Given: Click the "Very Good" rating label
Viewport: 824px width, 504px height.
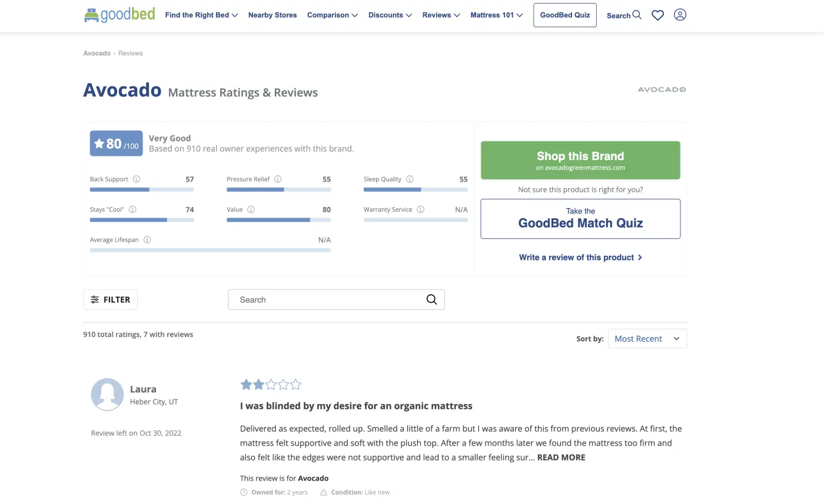Looking at the screenshot, I should click(x=170, y=139).
